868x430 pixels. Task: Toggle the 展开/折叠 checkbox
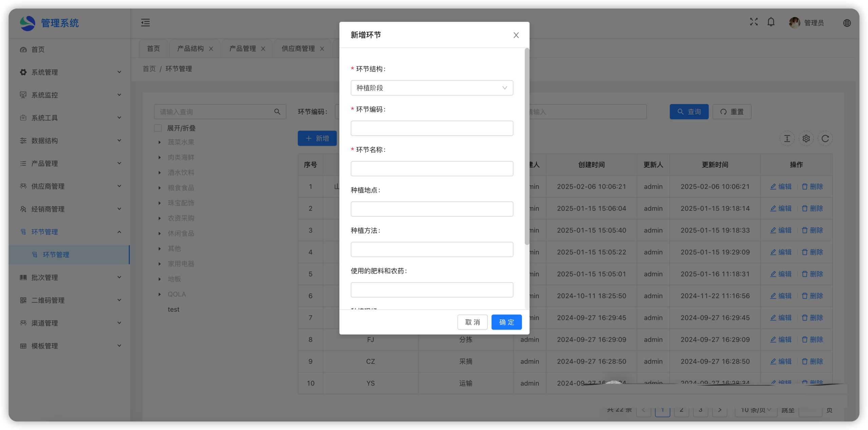158,128
